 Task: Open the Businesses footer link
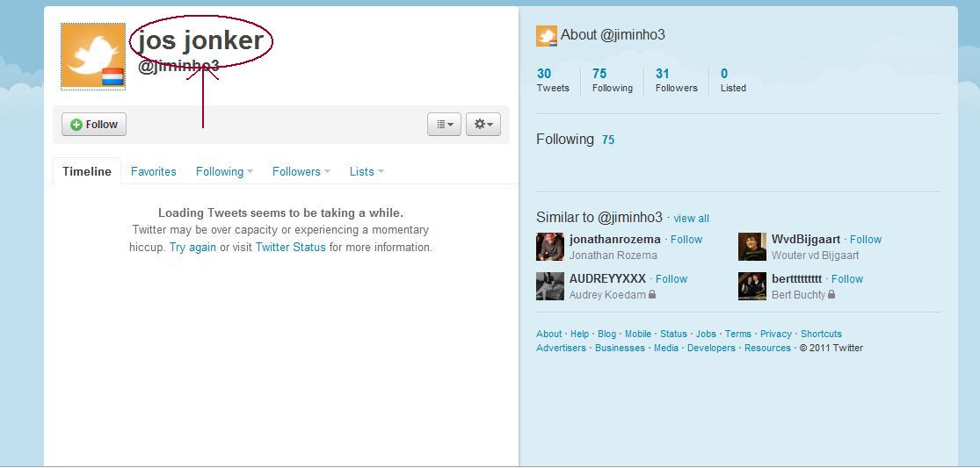tap(620, 349)
